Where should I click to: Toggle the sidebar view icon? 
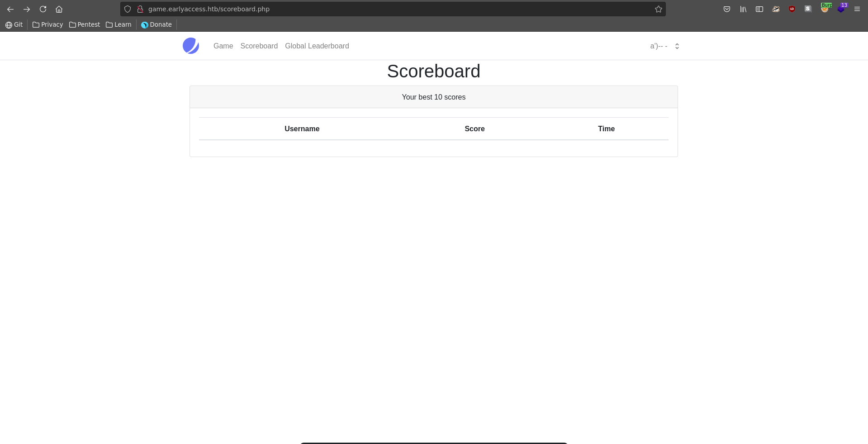(759, 9)
